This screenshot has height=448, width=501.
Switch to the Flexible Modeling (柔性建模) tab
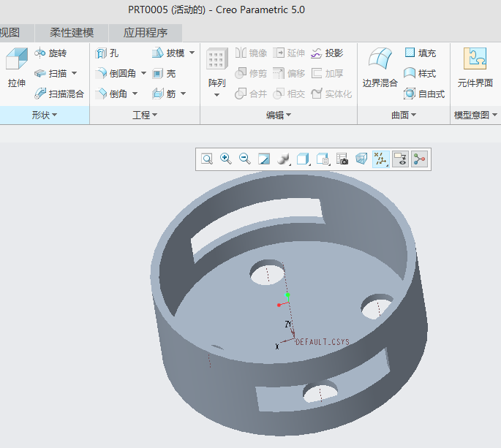click(72, 33)
